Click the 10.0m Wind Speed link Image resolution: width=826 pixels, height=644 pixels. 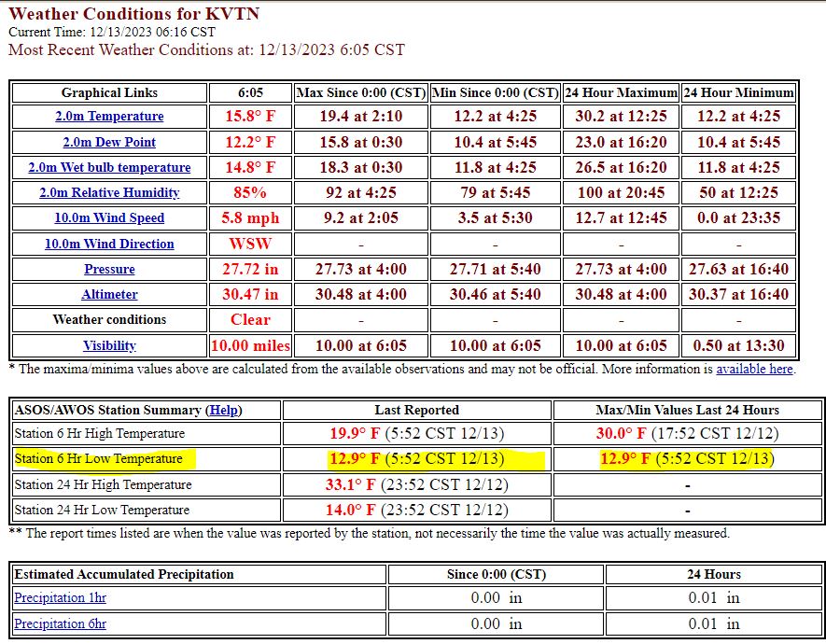click(x=109, y=218)
